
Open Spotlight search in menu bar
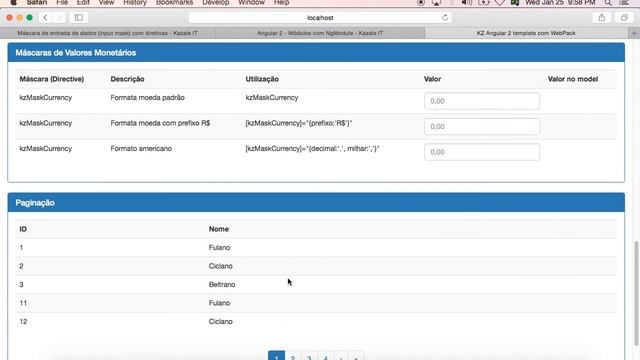pyautogui.click(x=608, y=2)
